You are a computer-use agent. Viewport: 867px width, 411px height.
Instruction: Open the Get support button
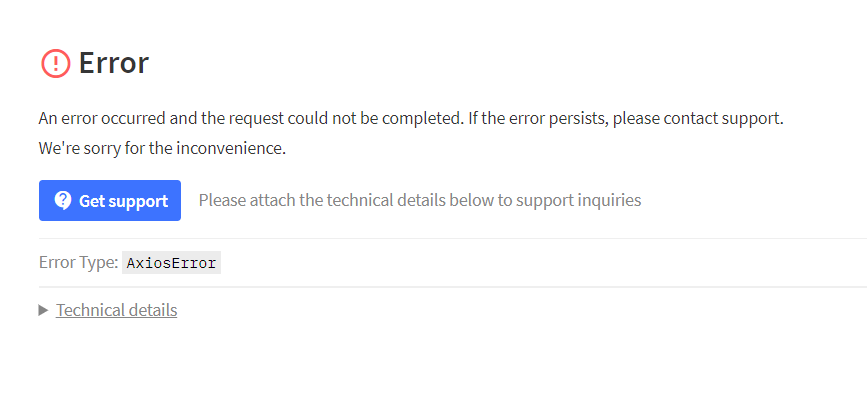(x=110, y=200)
